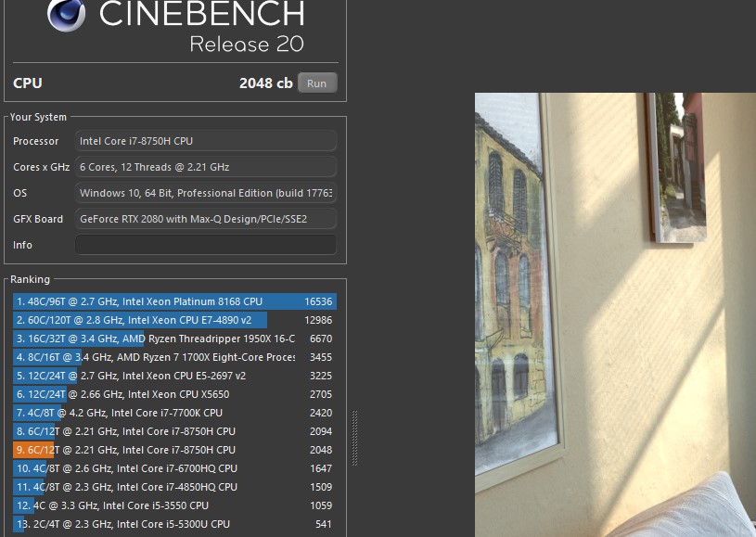This screenshot has height=537, width=756.
Task: Select the GFX Board field with RTX 2080
Action: (205, 219)
